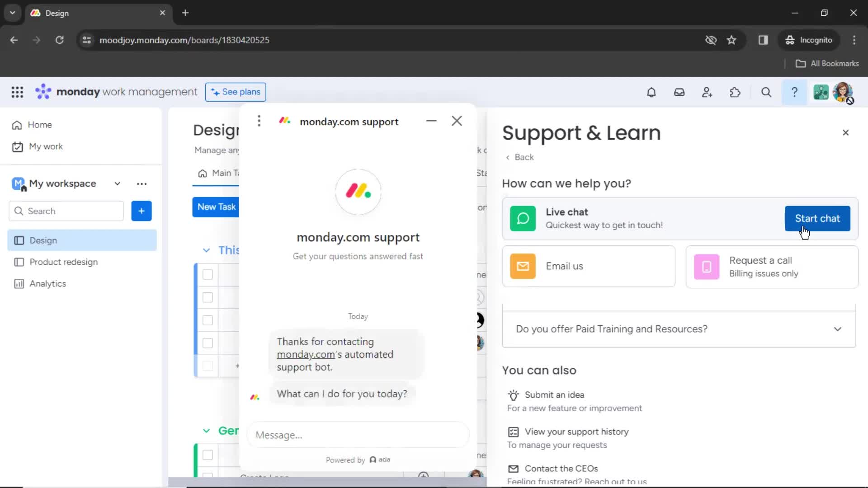Viewport: 868px width, 488px height.
Task: Open the workspace three-dot options menu
Action: (142, 184)
